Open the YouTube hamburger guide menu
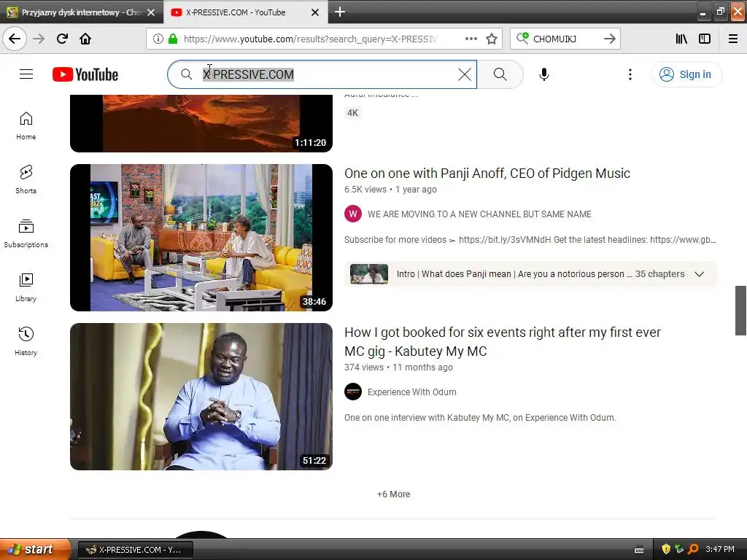 (x=26, y=74)
